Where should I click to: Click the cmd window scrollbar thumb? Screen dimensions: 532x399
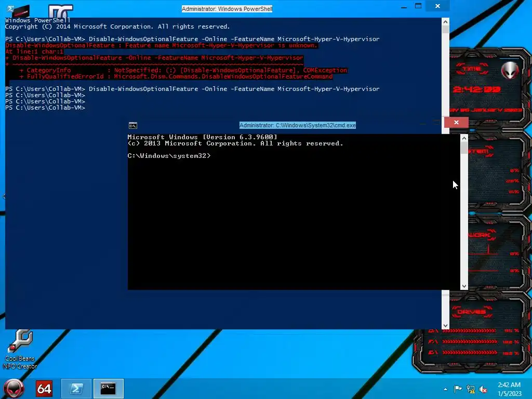[x=464, y=148]
